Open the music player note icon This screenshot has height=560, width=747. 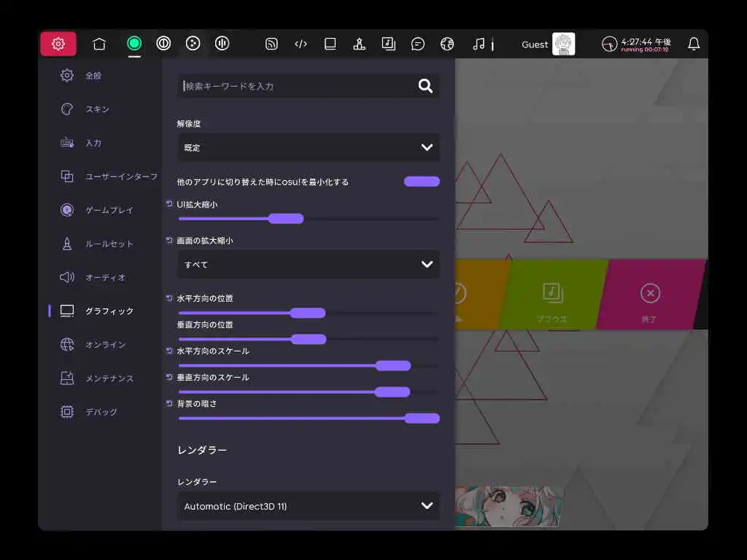[479, 44]
